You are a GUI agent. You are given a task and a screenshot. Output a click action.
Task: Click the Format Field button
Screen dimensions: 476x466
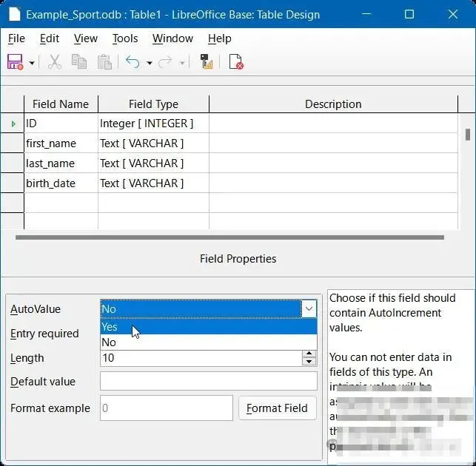tap(278, 408)
